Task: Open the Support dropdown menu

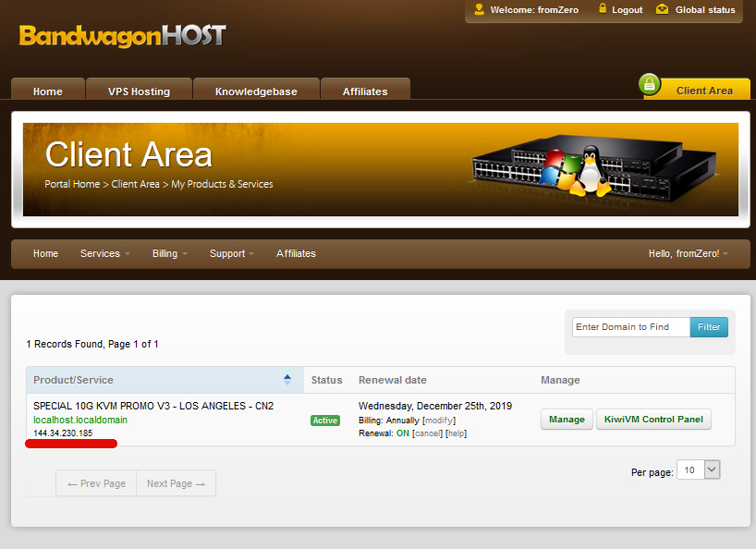Action: [x=231, y=253]
